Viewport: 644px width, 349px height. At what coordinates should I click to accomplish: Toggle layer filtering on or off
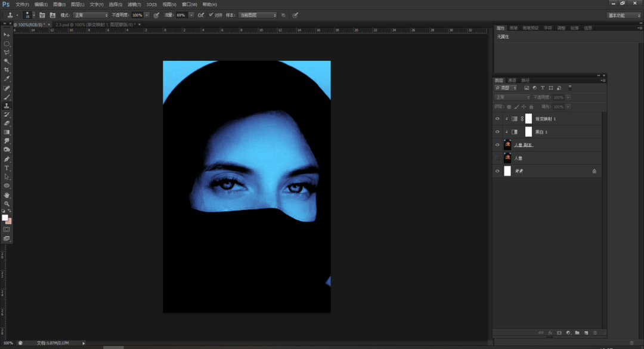point(569,88)
